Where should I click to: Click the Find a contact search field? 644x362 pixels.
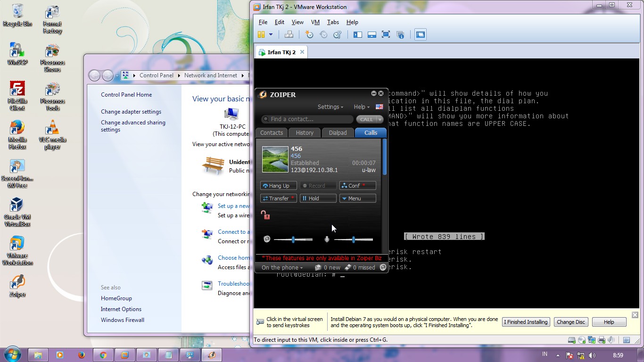[307, 119]
